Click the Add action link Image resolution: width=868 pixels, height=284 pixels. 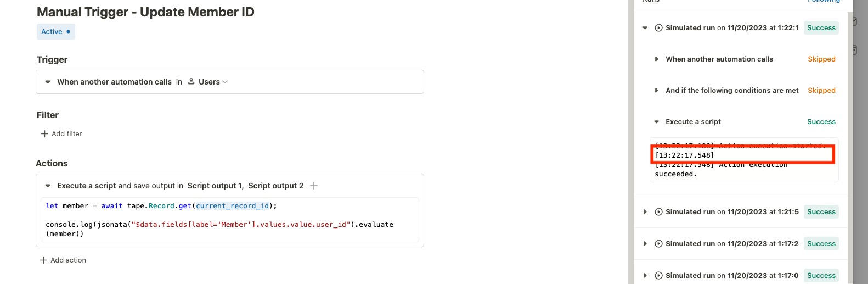click(x=68, y=260)
